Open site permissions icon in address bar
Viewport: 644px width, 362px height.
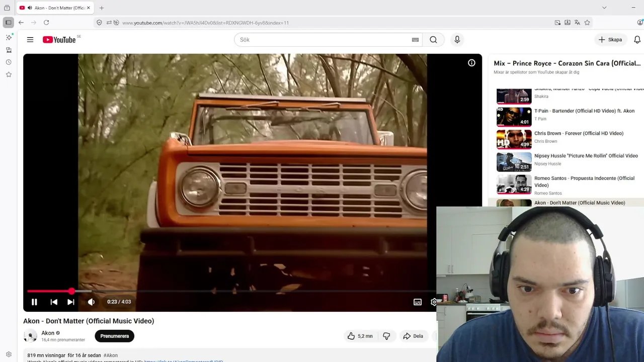coord(109,23)
